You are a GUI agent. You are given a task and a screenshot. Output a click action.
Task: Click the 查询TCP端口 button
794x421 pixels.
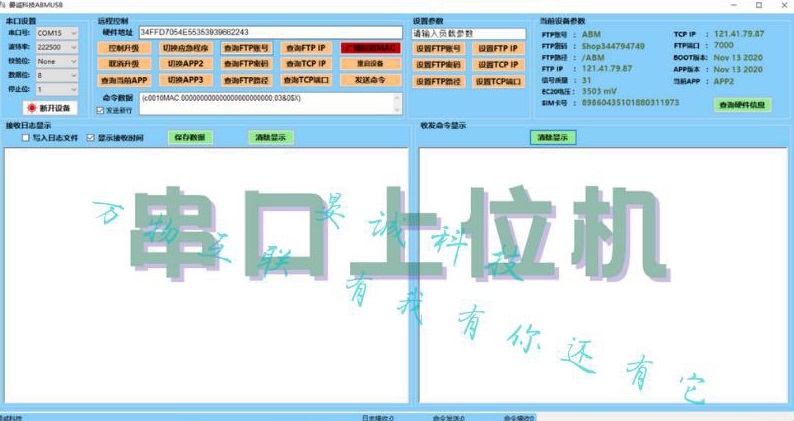306,80
